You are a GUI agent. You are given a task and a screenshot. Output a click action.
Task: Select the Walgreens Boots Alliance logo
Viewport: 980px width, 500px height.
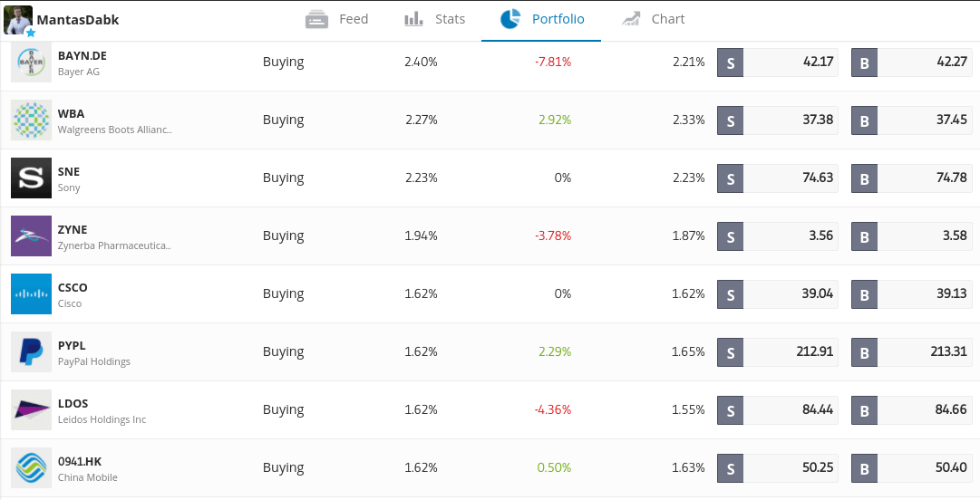(31, 120)
